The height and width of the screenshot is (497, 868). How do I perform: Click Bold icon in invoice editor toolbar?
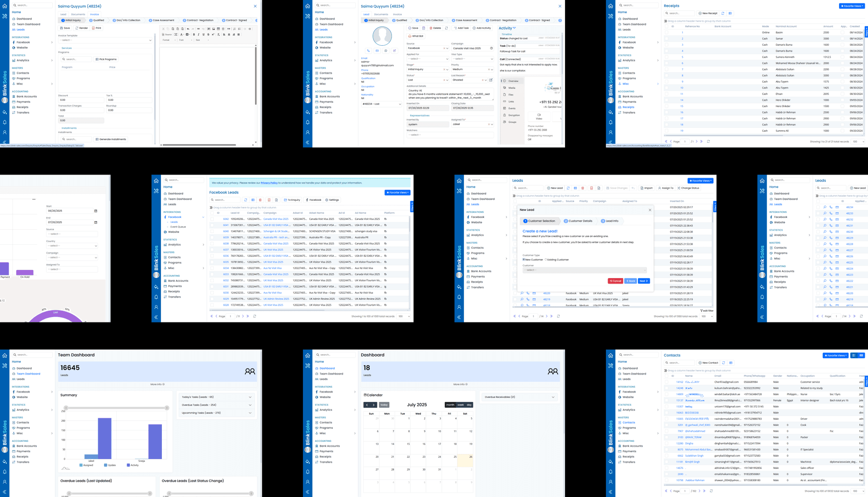[194, 34]
